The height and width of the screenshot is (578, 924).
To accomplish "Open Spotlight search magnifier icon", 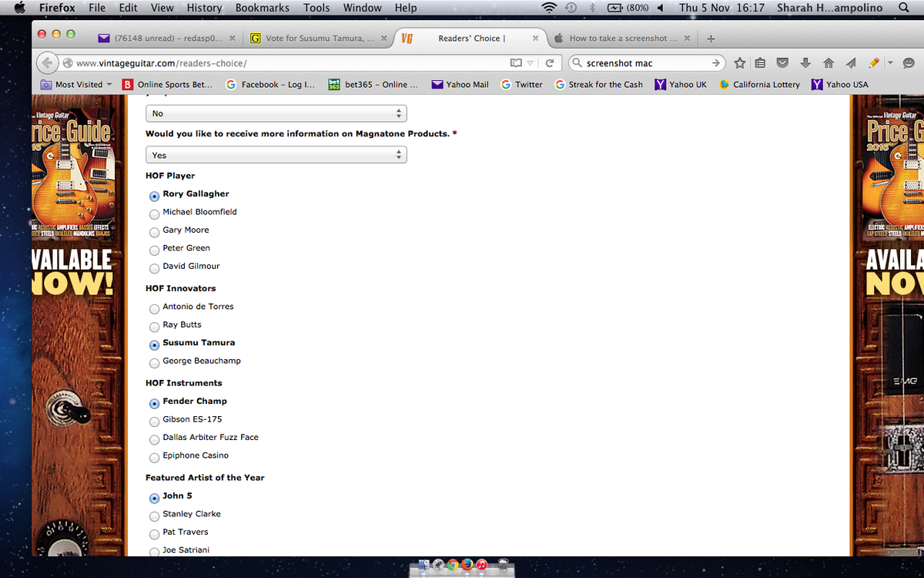I will tap(903, 8).
